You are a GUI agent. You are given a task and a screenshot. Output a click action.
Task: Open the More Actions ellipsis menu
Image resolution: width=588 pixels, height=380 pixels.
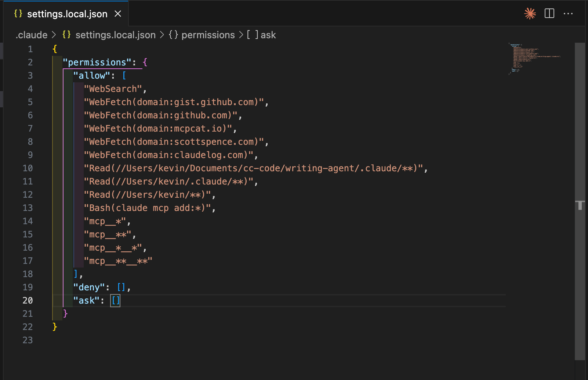(x=568, y=14)
